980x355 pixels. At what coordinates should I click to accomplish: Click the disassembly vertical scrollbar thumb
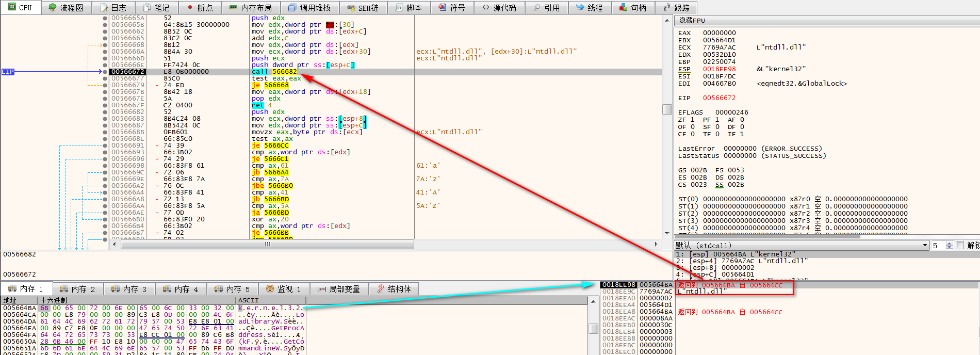tap(667, 109)
